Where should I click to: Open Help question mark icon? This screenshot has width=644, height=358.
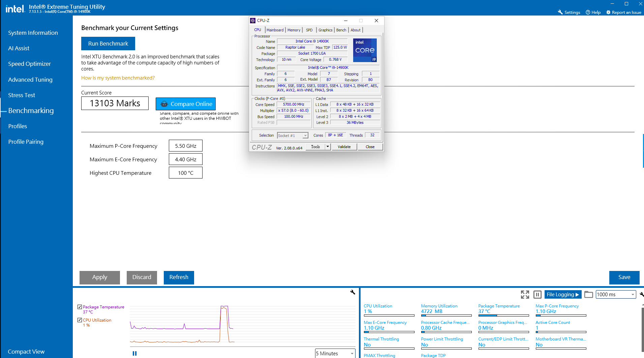point(588,12)
